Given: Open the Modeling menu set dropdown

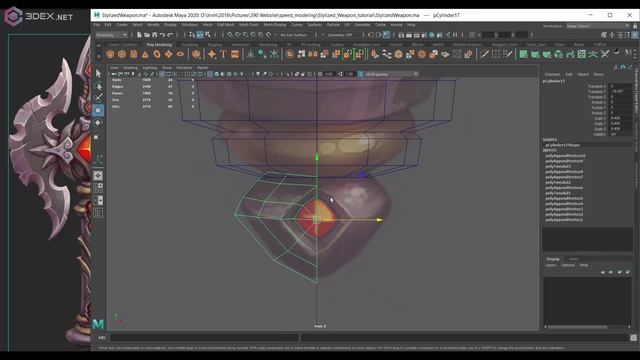Looking at the screenshot, I should 111,35.
